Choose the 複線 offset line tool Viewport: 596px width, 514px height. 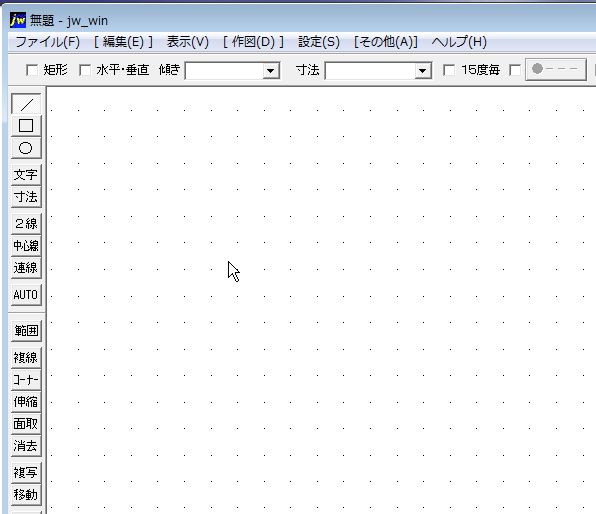[x=26, y=357]
